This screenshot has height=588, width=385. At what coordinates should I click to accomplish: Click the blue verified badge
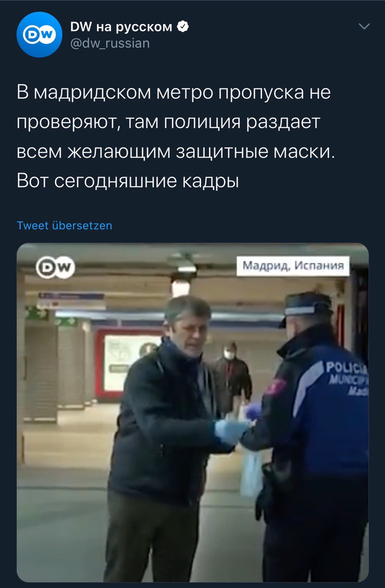(183, 27)
